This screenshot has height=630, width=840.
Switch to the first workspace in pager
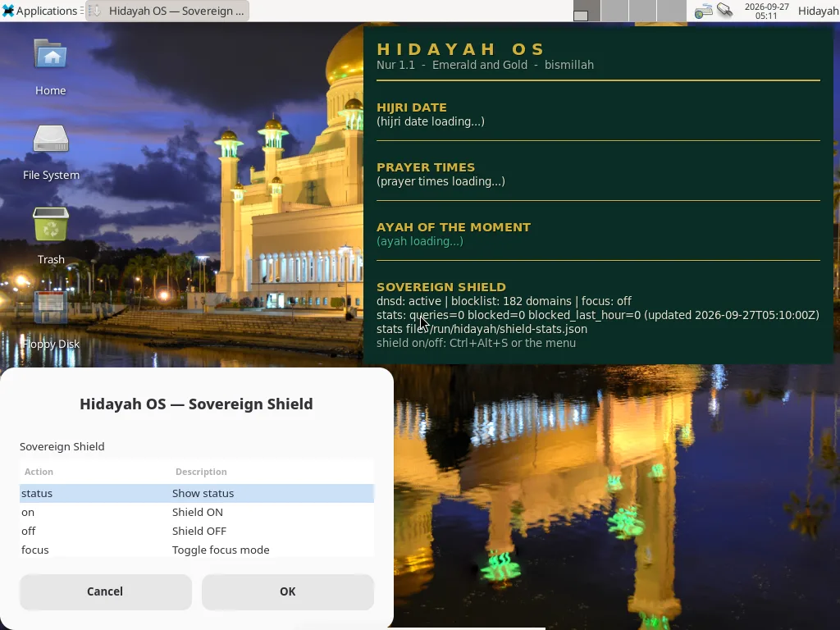coord(587,11)
